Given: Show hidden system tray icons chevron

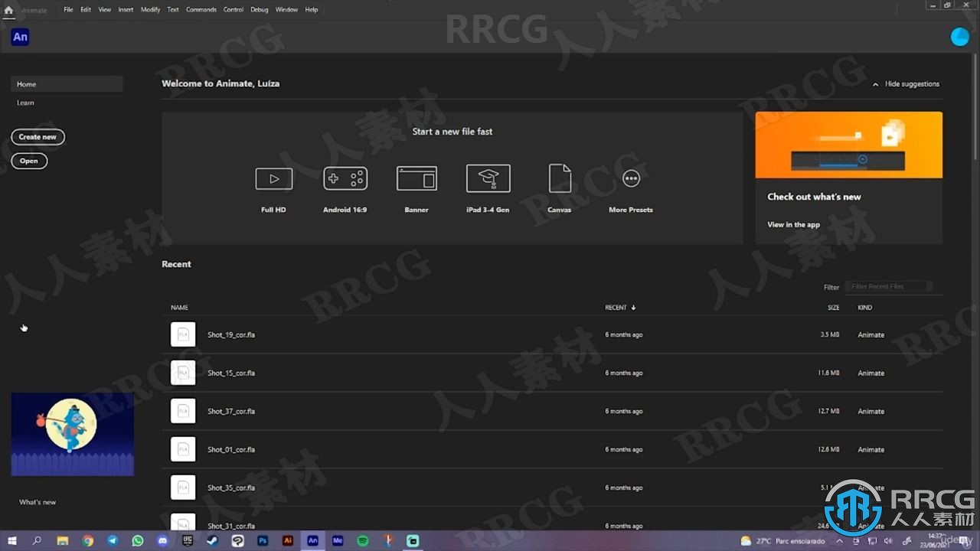Looking at the screenshot, I should (x=839, y=541).
